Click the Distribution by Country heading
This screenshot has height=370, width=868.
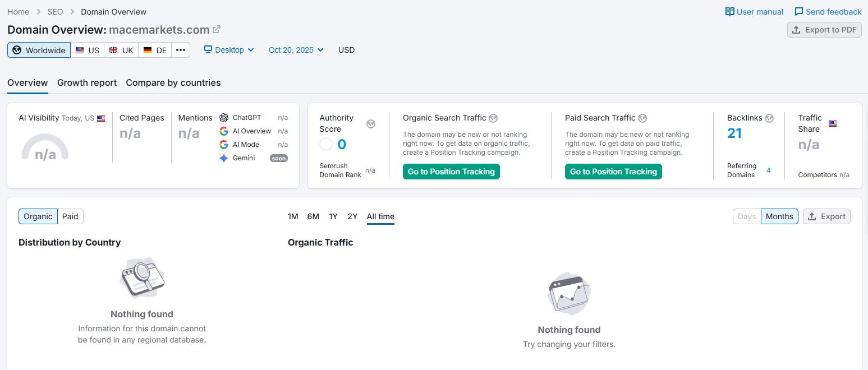[x=70, y=242]
